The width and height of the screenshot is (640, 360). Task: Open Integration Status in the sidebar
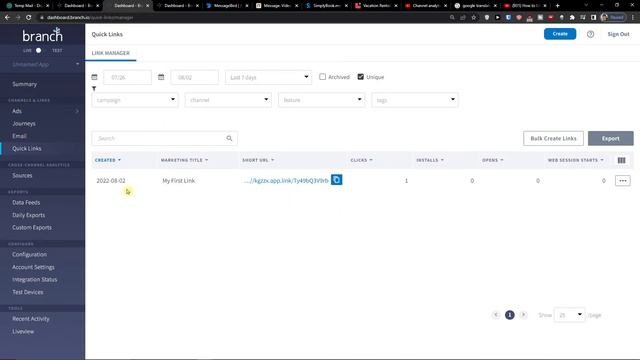(35, 280)
